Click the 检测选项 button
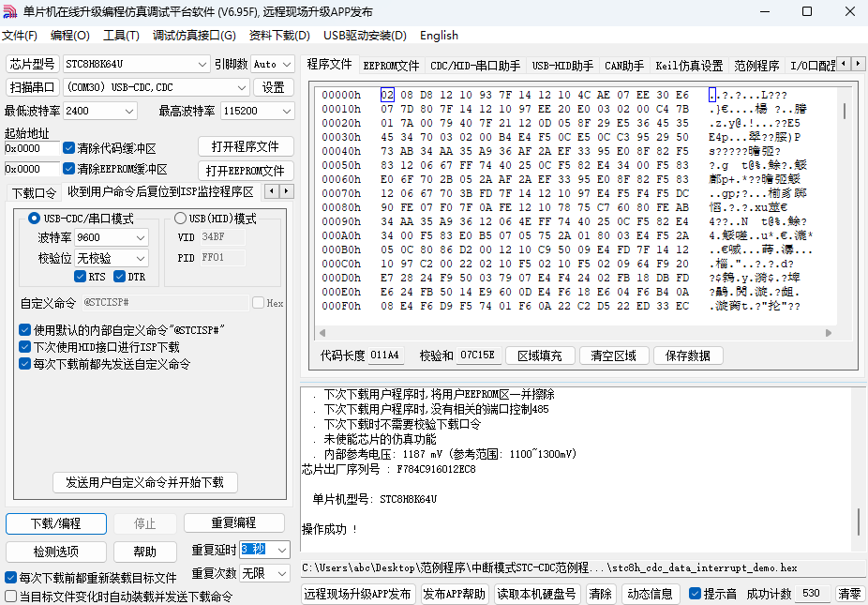The image size is (868, 605). pyautogui.click(x=56, y=552)
